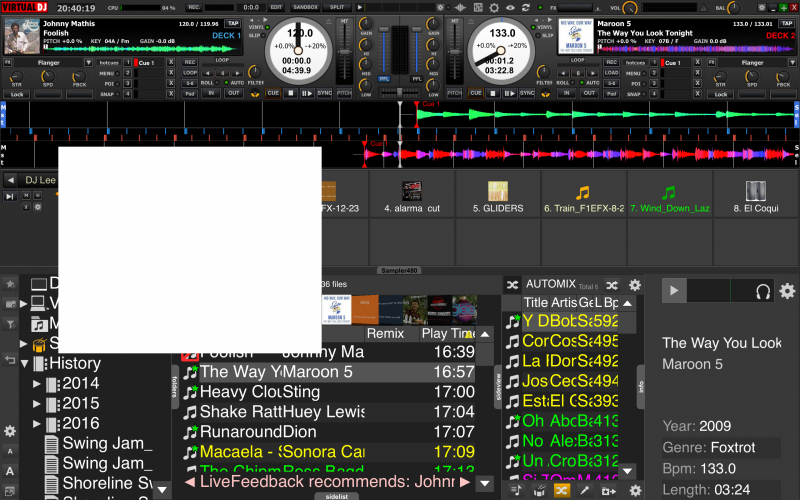
Task: Click the shuffle icon right of AUTOMIX title
Action: [x=612, y=285]
